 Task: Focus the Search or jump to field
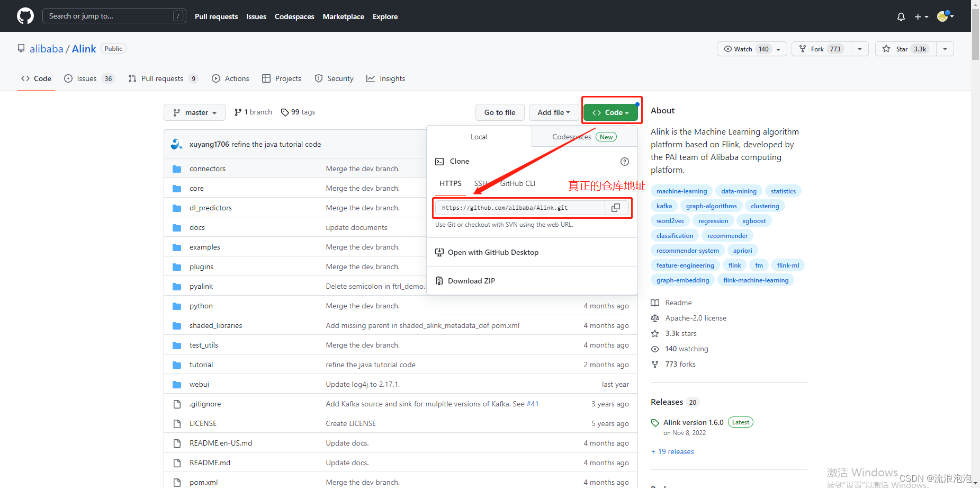click(114, 16)
